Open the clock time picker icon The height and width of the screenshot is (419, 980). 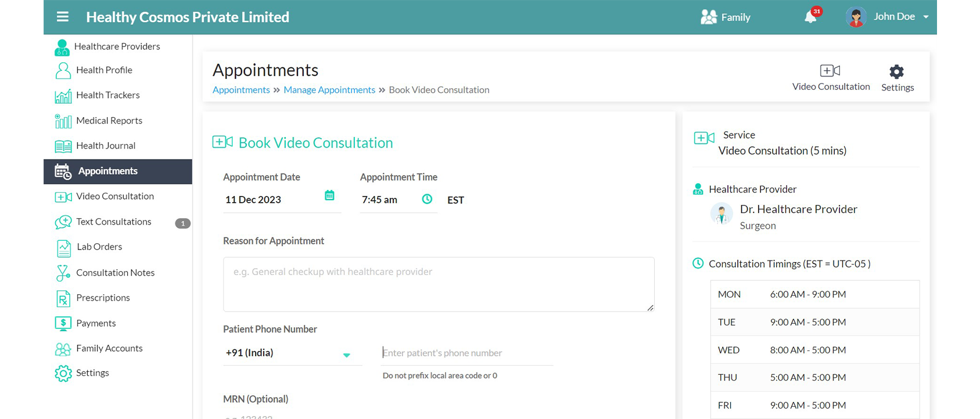click(427, 199)
